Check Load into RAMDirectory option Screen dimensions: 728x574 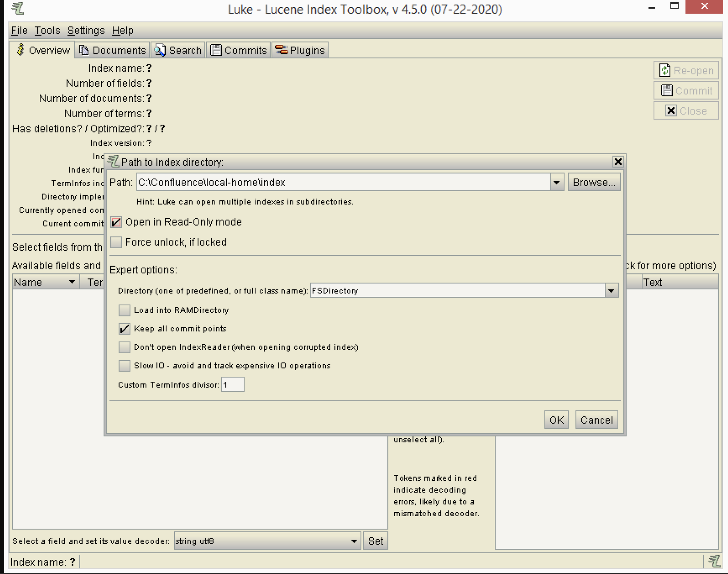tap(124, 310)
